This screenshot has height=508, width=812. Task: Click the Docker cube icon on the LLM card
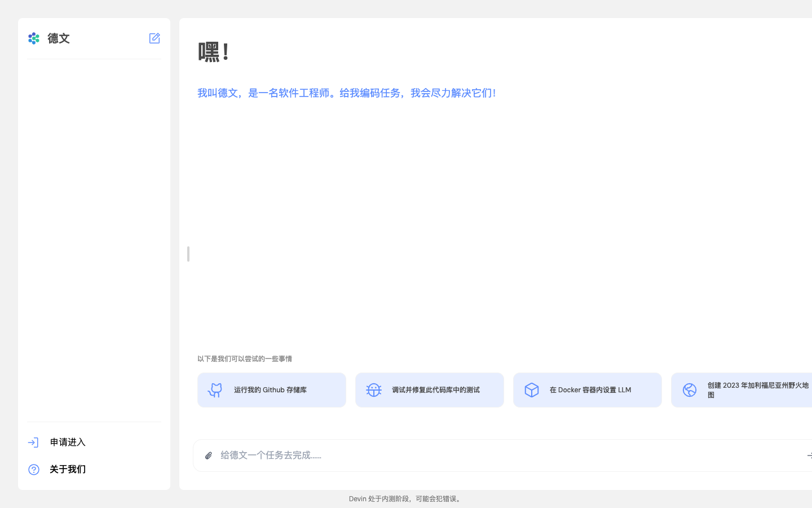click(x=531, y=389)
